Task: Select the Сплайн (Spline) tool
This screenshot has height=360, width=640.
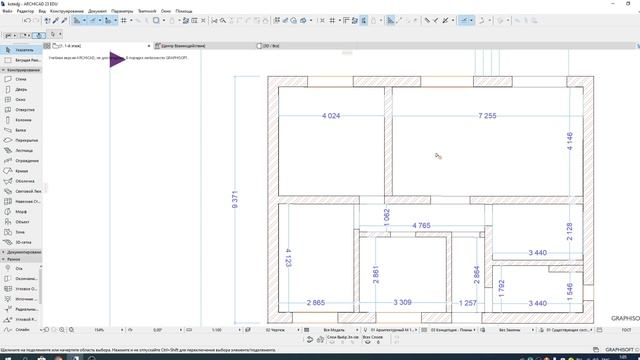Action: pyautogui.click(x=20, y=329)
